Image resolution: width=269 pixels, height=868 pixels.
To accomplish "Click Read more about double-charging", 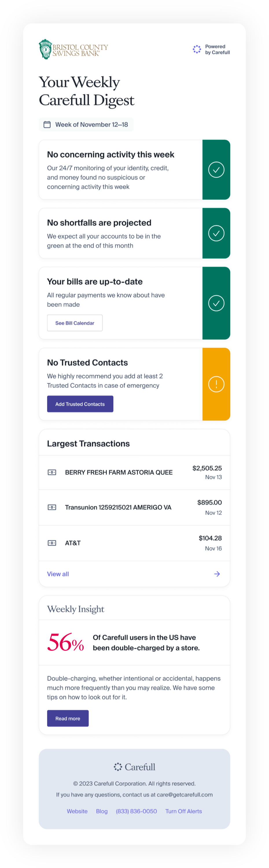I will [67, 718].
